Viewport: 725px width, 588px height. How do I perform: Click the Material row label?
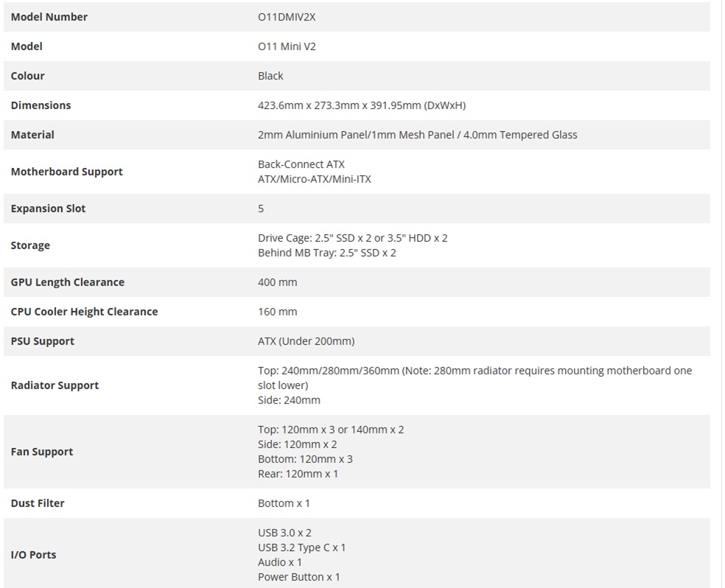32,135
